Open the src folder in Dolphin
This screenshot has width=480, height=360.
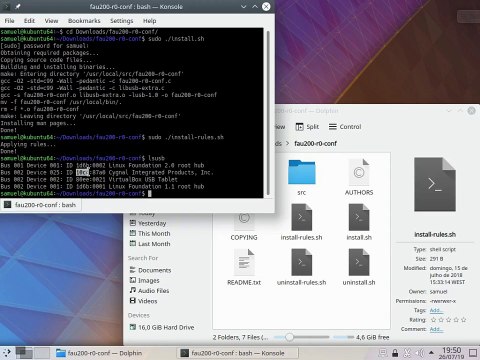[302, 178]
